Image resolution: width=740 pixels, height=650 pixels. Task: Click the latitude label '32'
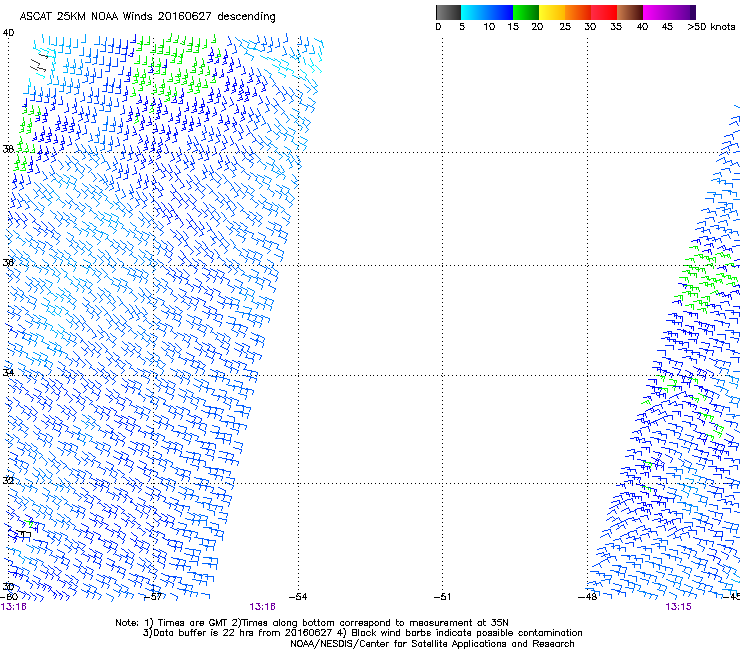tap(8, 480)
